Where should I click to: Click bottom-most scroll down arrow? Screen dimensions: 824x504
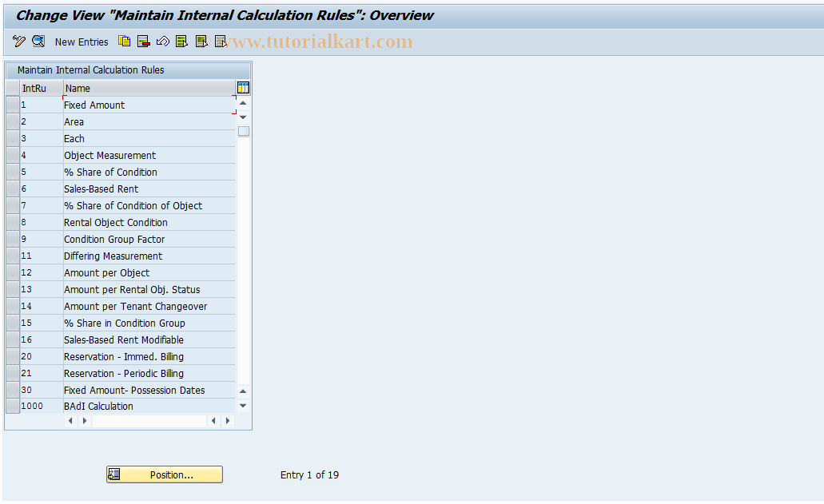[243, 405]
